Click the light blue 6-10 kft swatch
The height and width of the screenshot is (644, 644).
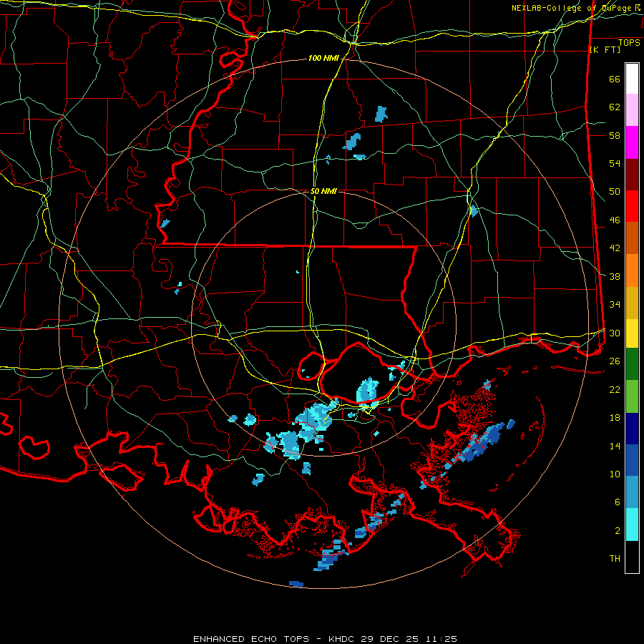pos(632,492)
